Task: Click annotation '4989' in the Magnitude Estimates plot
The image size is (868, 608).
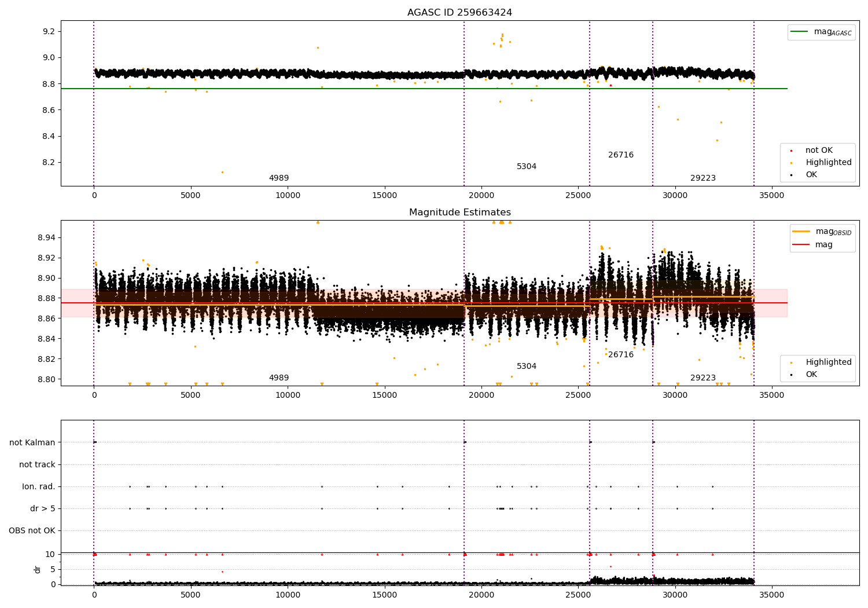Action: [x=279, y=378]
